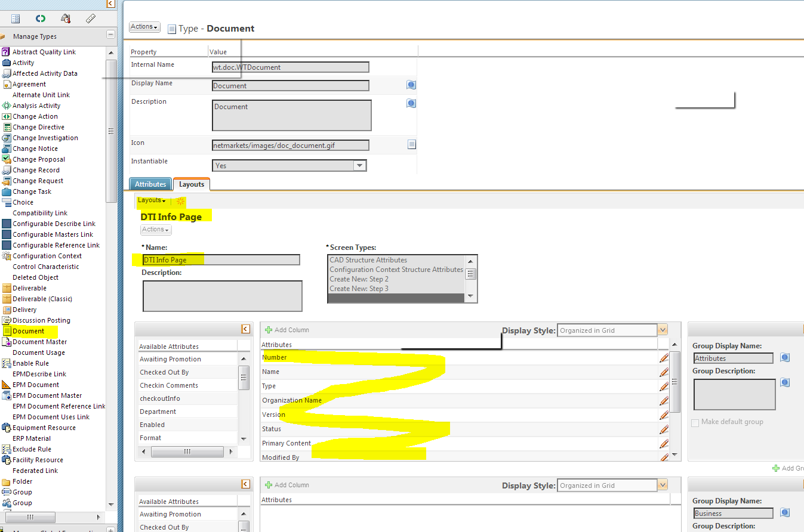
Task: Click the blue-green circular arrows icon
Action: pos(41,18)
